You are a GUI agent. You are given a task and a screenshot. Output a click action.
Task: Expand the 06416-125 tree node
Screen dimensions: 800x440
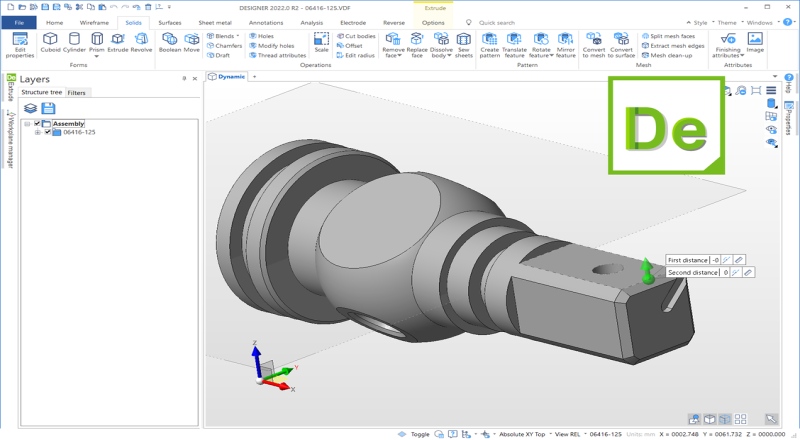point(37,132)
